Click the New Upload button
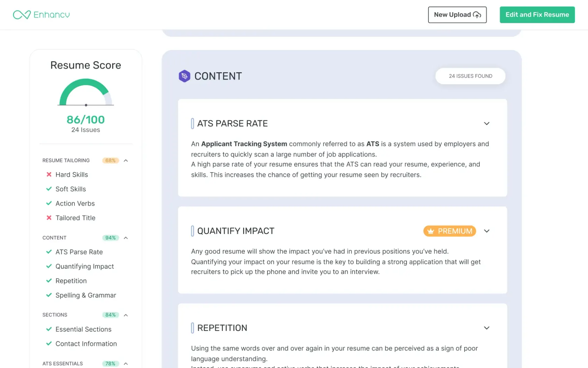 pyautogui.click(x=457, y=15)
